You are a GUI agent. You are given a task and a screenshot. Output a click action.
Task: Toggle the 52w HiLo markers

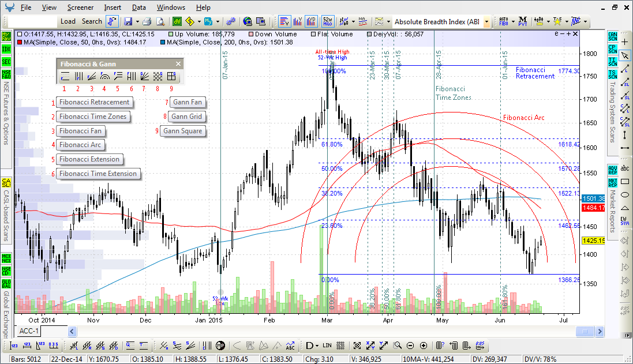point(327,21)
